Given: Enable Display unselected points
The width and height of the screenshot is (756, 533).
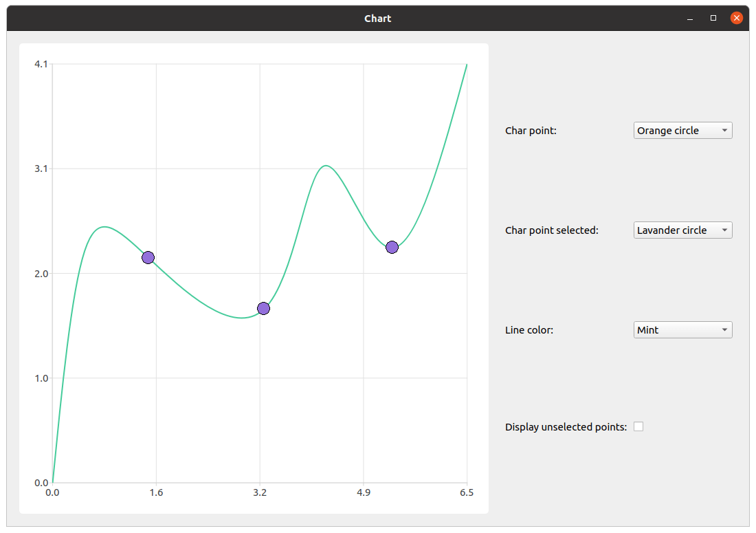Looking at the screenshot, I should tap(638, 426).
